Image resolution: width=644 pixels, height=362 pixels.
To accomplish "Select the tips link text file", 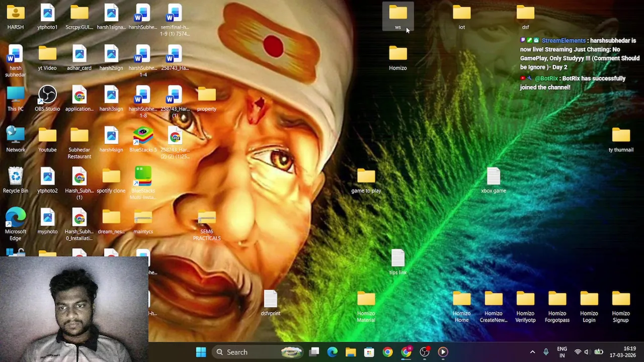I will [398, 262].
